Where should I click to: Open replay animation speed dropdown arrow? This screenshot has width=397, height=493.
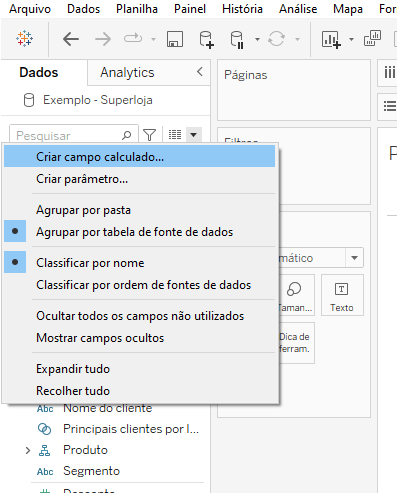(153, 39)
